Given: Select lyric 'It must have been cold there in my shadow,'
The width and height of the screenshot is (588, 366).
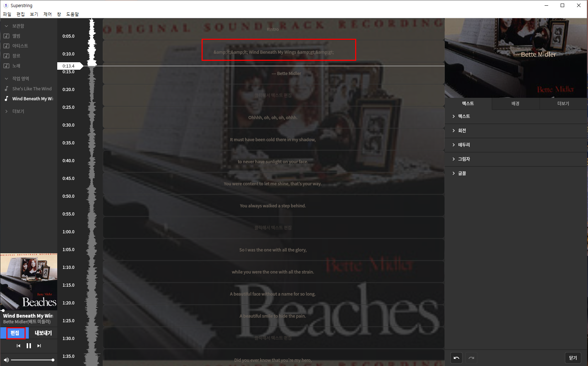Looking at the screenshot, I should point(273,139).
